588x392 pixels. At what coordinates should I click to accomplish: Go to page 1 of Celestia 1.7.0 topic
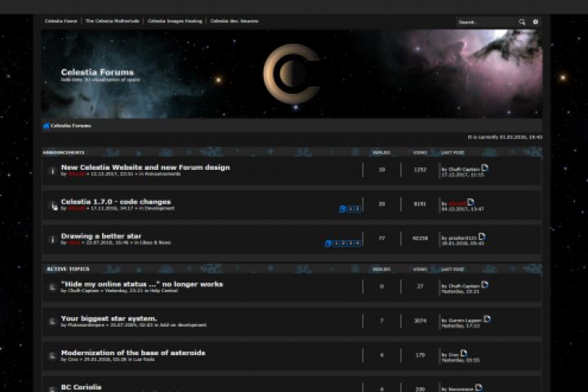point(350,209)
